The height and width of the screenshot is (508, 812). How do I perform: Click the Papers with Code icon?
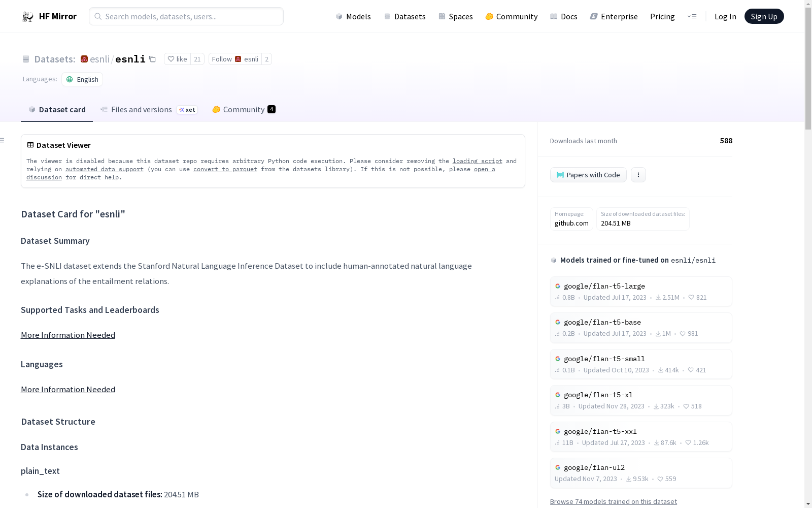[x=560, y=175]
